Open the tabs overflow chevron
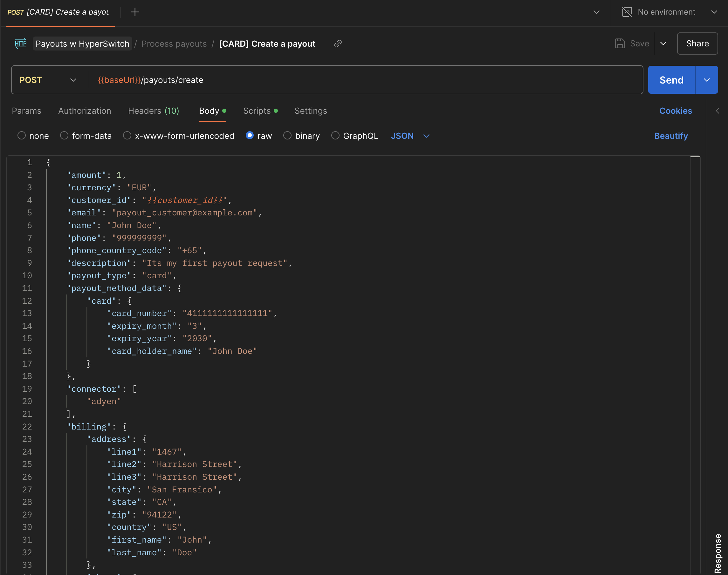This screenshot has height=575, width=728. (x=596, y=12)
